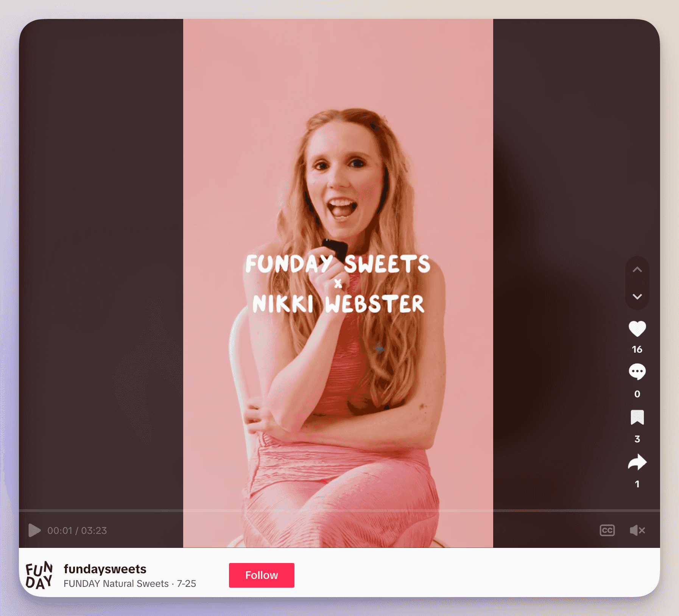
Task: Save the video with the bookmark icon
Action: click(637, 417)
